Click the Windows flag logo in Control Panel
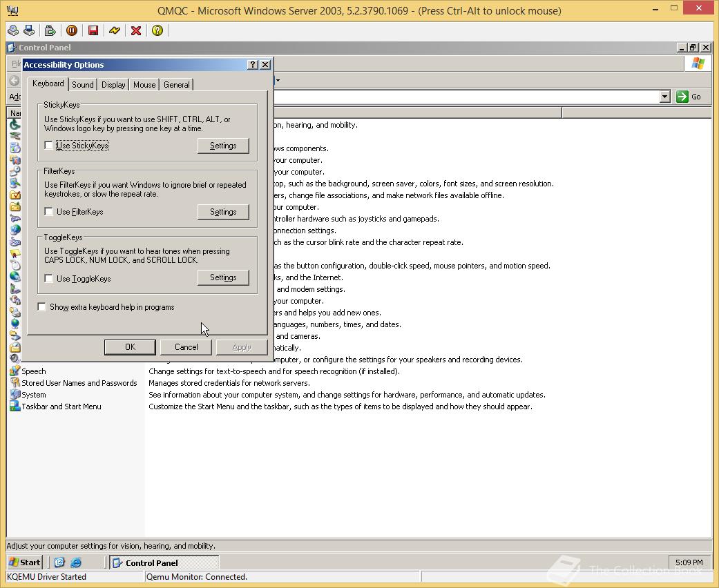This screenshot has height=588, width=719. pos(698,63)
